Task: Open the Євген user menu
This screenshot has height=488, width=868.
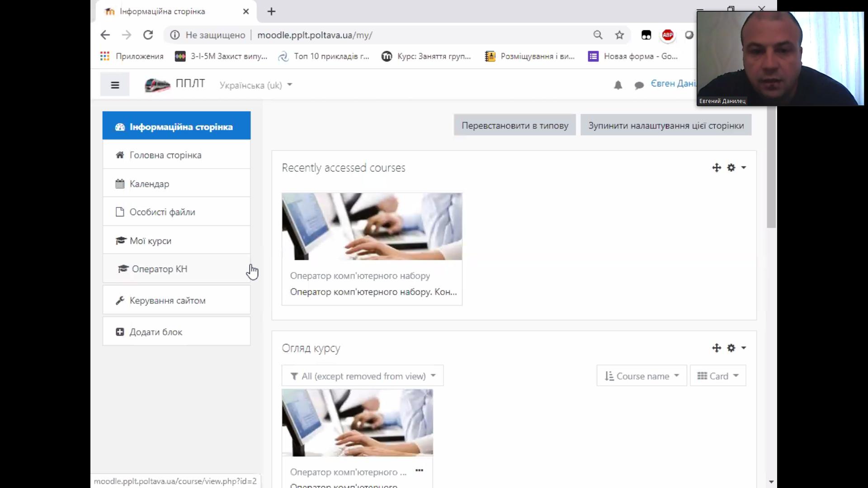Action: click(x=673, y=84)
